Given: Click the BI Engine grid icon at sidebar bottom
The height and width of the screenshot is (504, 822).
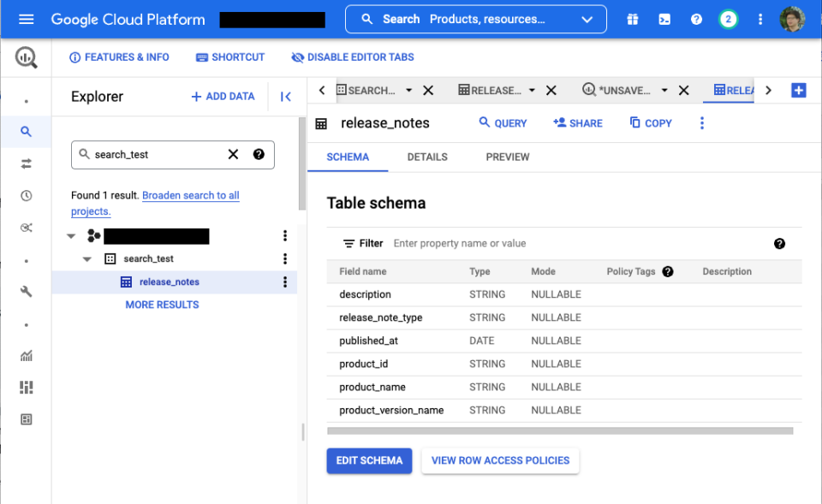Looking at the screenshot, I should [x=26, y=418].
